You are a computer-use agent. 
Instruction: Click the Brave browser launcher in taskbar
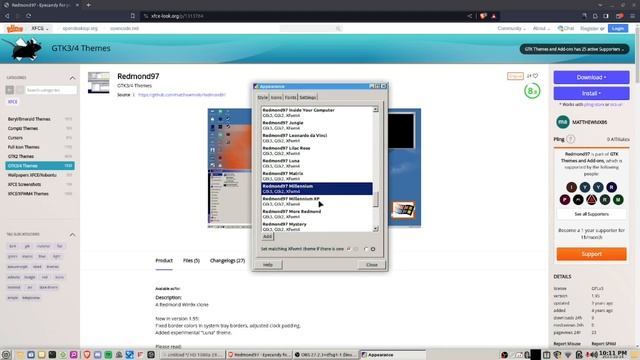pyautogui.click(x=87, y=355)
